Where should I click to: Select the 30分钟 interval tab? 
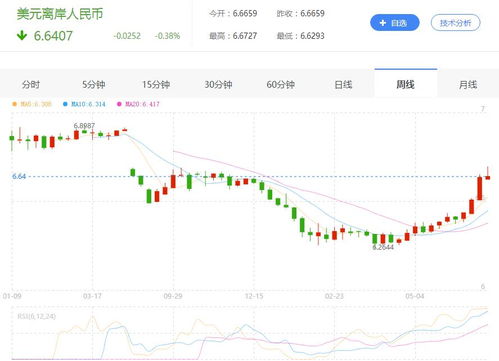pyautogui.click(x=218, y=85)
